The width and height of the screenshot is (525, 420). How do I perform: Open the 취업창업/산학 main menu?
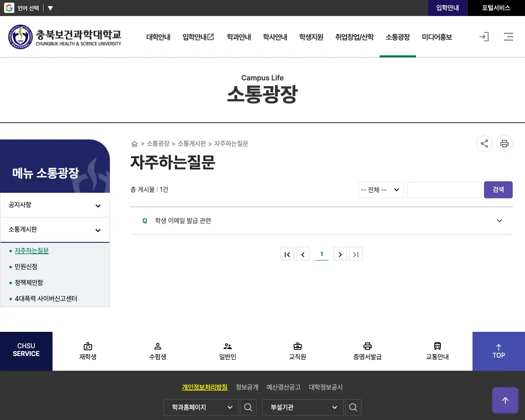(354, 37)
